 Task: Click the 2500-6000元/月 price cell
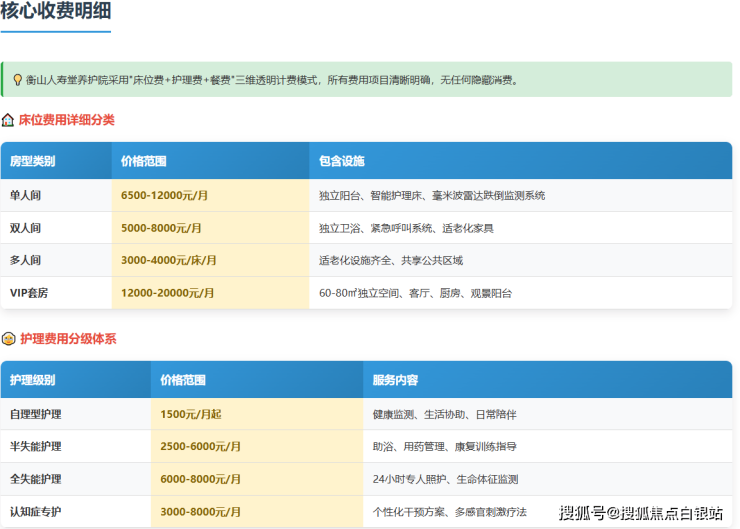(x=200, y=446)
